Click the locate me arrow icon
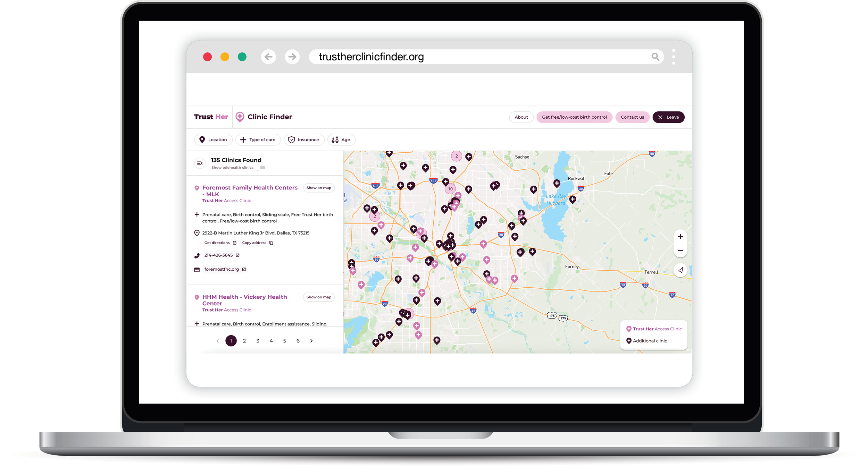Image resolution: width=868 pixels, height=466 pixels. click(x=680, y=270)
